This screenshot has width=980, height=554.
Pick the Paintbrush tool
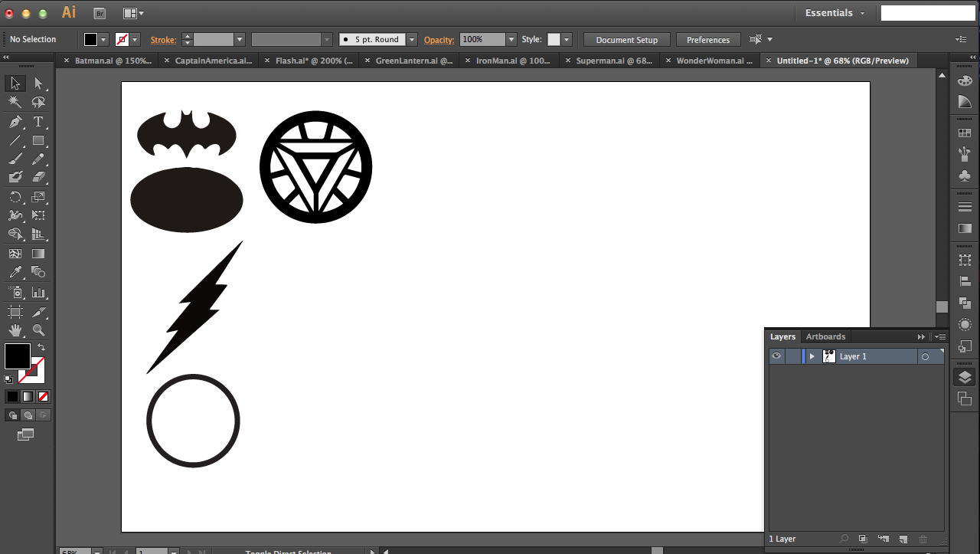click(x=15, y=159)
